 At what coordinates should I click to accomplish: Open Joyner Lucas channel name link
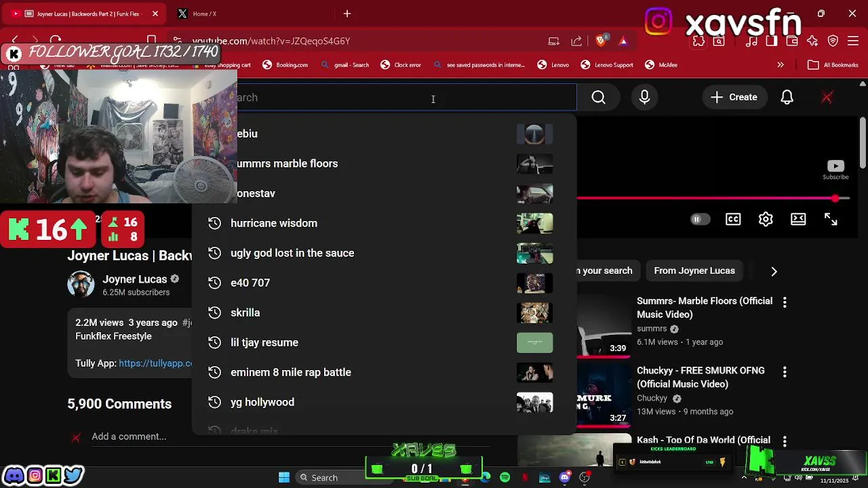pyautogui.click(x=134, y=279)
